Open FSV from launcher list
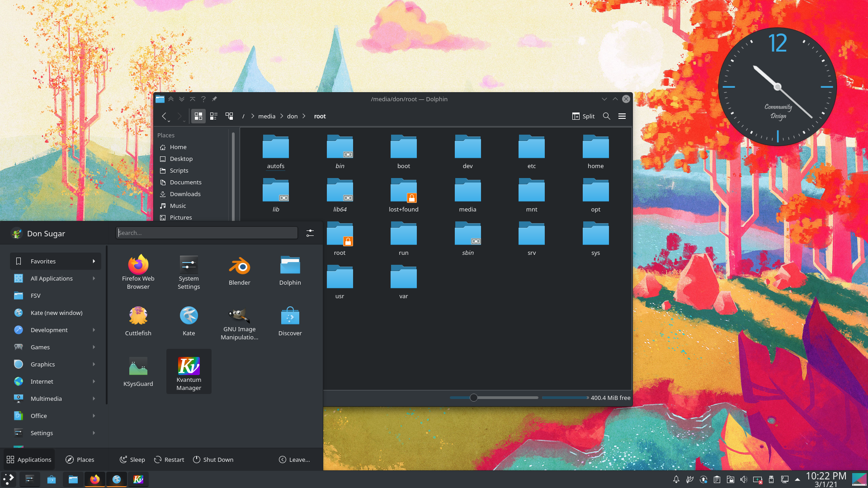 [56, 296]
